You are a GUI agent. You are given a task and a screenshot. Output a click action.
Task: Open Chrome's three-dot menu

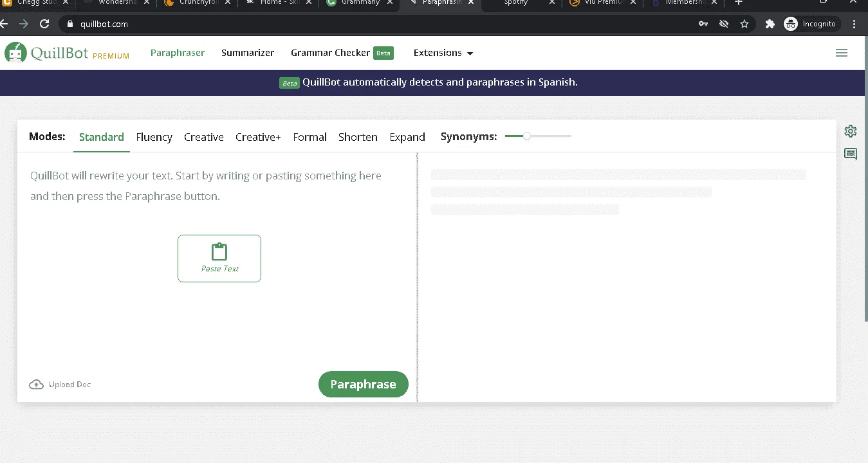coord(854,24)
